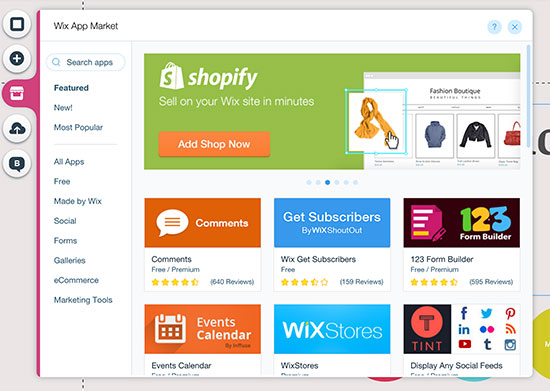Click Free label under Wix Get Subscribers
Image resolution: width=550 pixels, height=391 pixels.
coord(288,269)
